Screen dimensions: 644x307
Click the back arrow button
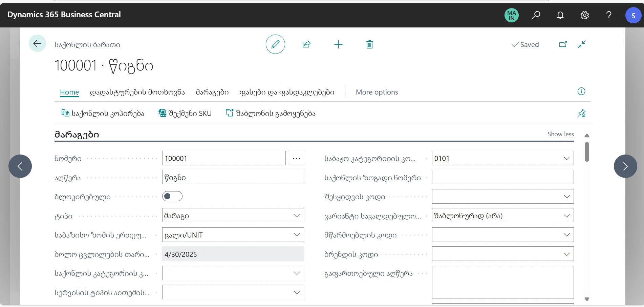pos(37,43)
